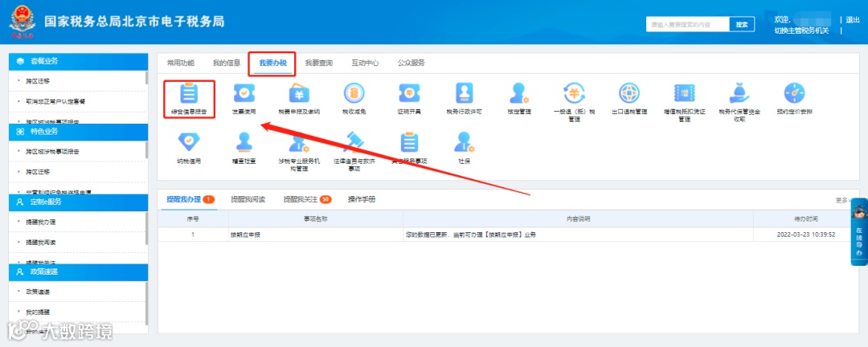This screenshot has width=868, height=347.
Task: Switch to 提醒我阅读 tab
Action: (248, 199)
